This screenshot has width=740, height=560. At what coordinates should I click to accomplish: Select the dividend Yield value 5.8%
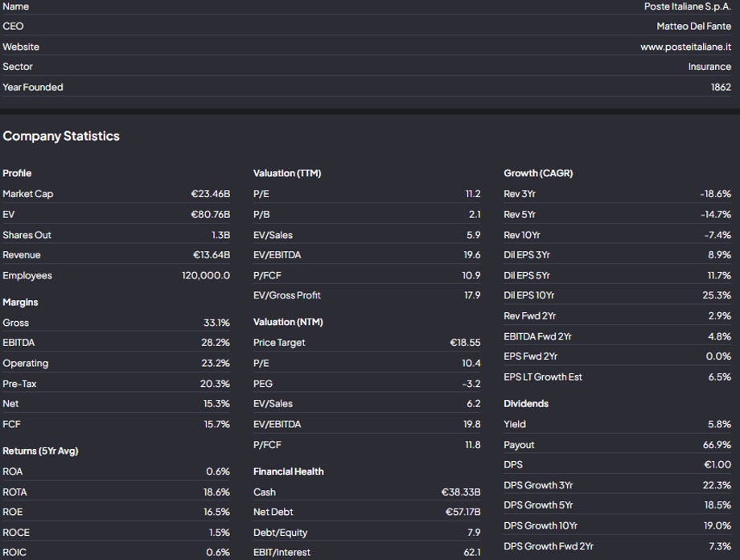pos(720,424)
